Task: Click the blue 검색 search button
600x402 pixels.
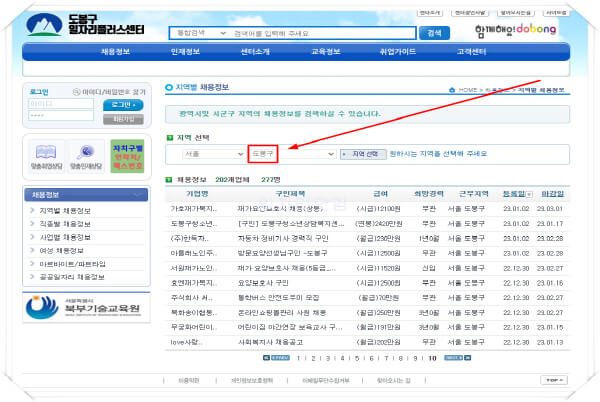Action: [434, 33]
